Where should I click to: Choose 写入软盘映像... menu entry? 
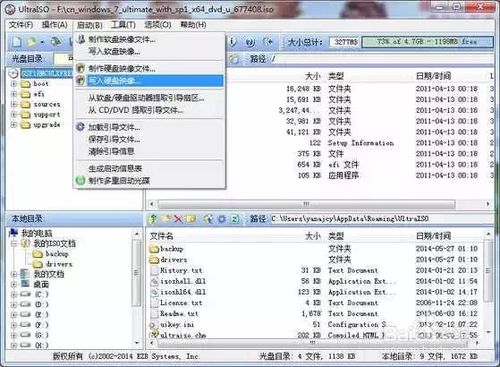149,51
